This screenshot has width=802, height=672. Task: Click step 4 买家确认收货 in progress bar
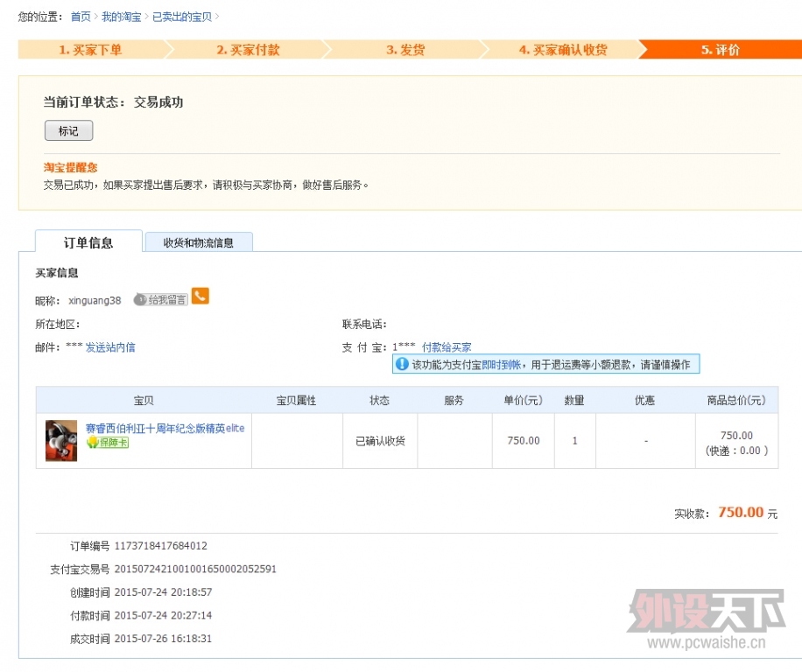[562, 50]
